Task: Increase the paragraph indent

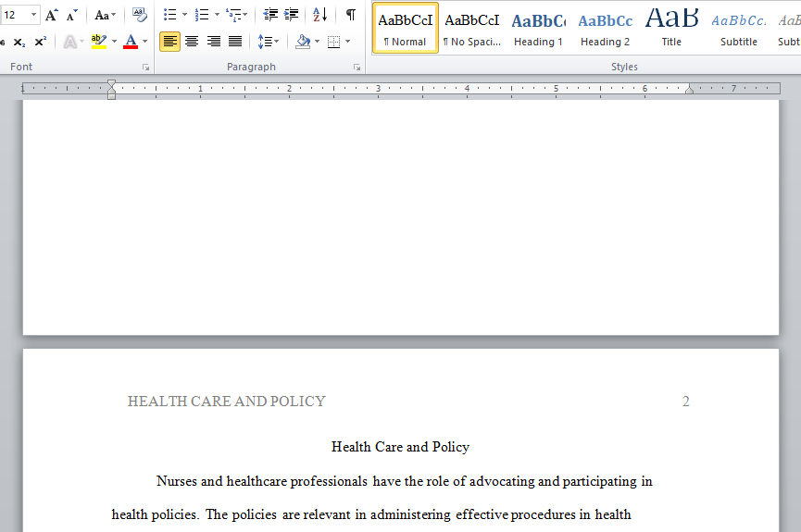Action: coord(291,16)
